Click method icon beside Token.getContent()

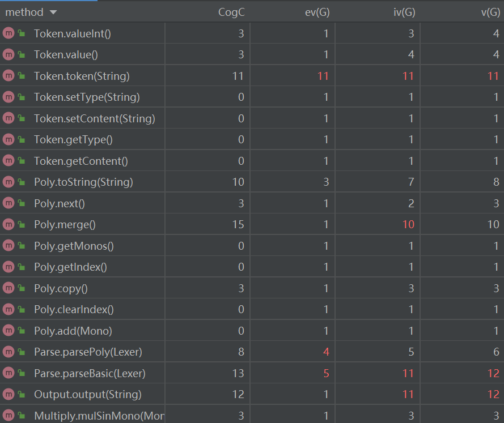(x=8, y=161)
